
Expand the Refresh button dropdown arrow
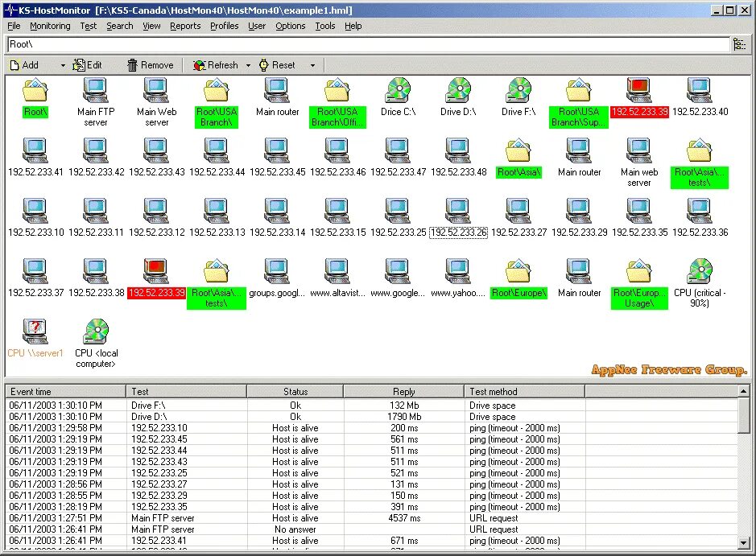click(248, 65)
